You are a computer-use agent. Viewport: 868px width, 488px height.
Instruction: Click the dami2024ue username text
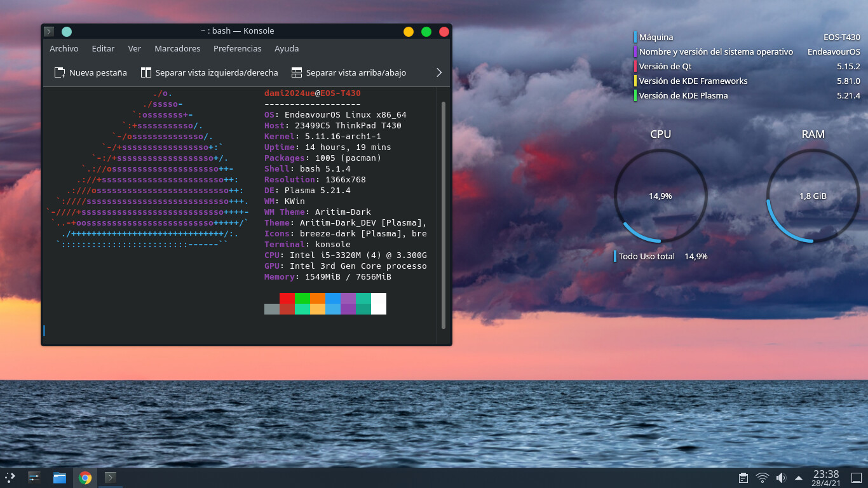(x=290, y=93)
